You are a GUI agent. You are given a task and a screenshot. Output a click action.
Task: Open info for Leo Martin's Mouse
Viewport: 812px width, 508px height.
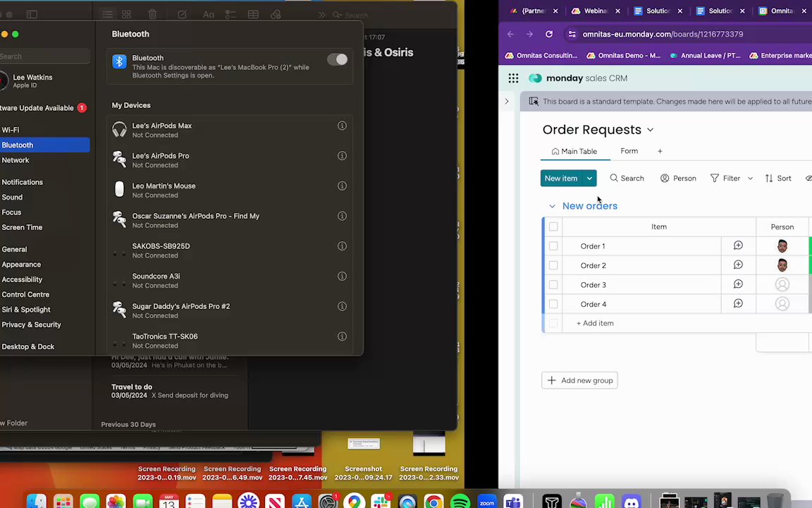[x=342, y=186]
